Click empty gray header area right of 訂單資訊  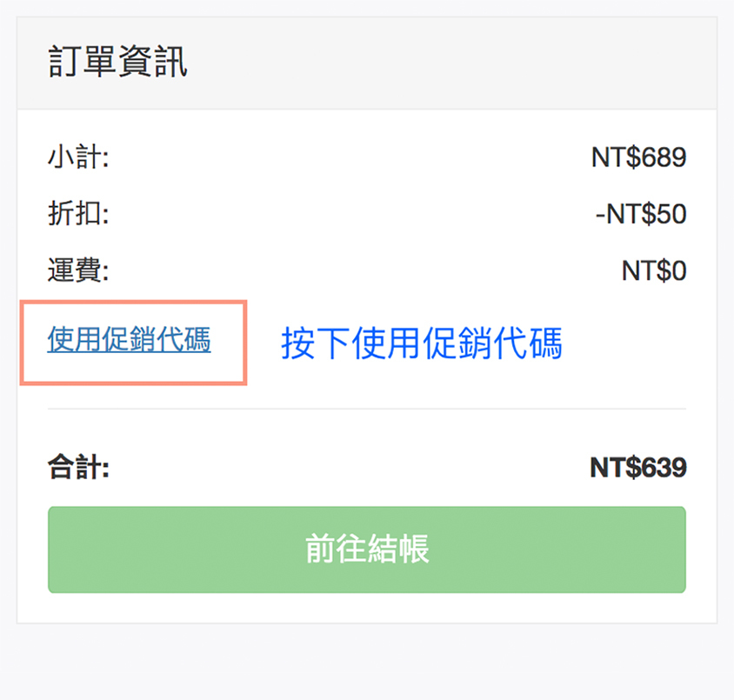[x=452, y=63]
